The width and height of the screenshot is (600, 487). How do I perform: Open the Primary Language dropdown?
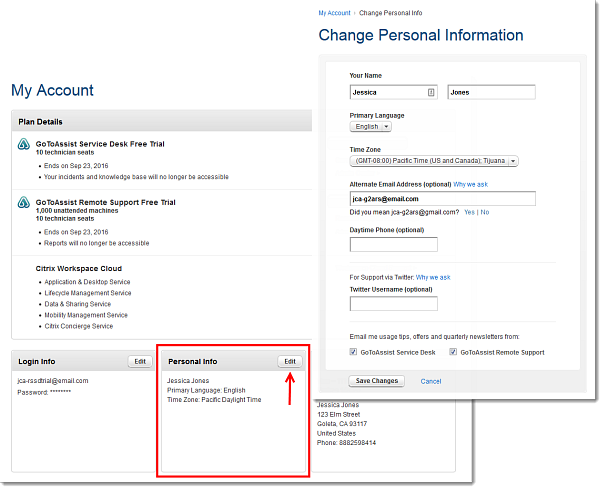[x=371, y=127]
